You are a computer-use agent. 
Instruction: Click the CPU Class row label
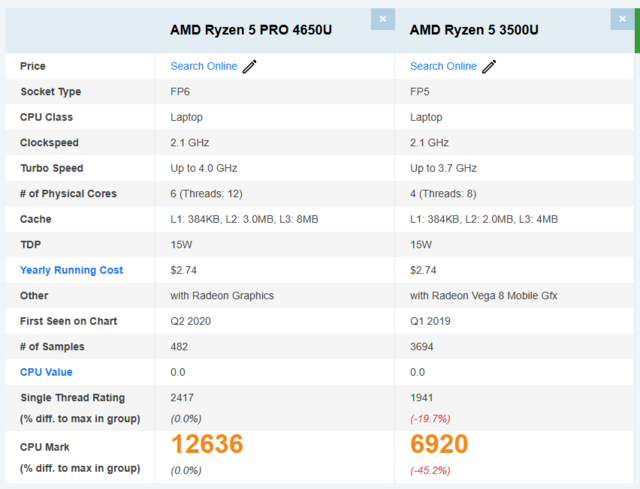pos(47,117)
